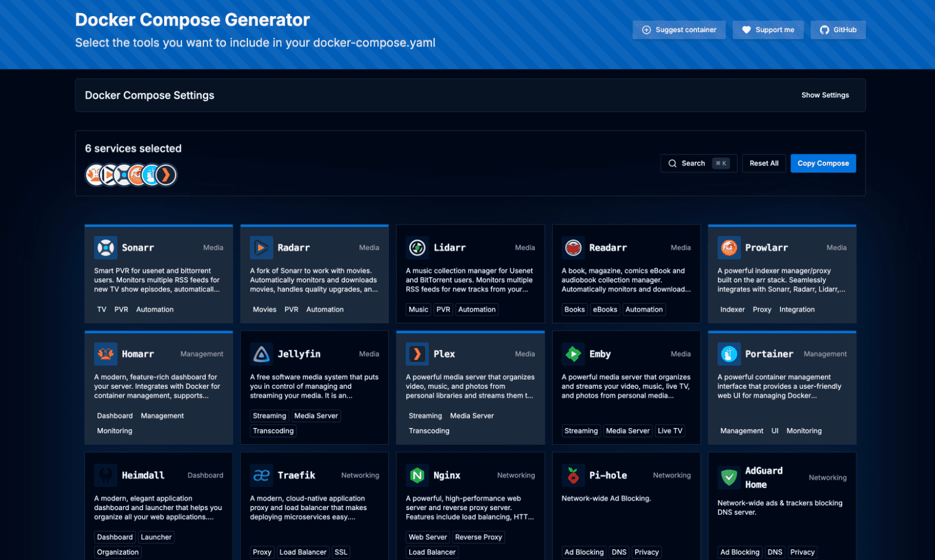Open the Search box

[x=699, y=163]
